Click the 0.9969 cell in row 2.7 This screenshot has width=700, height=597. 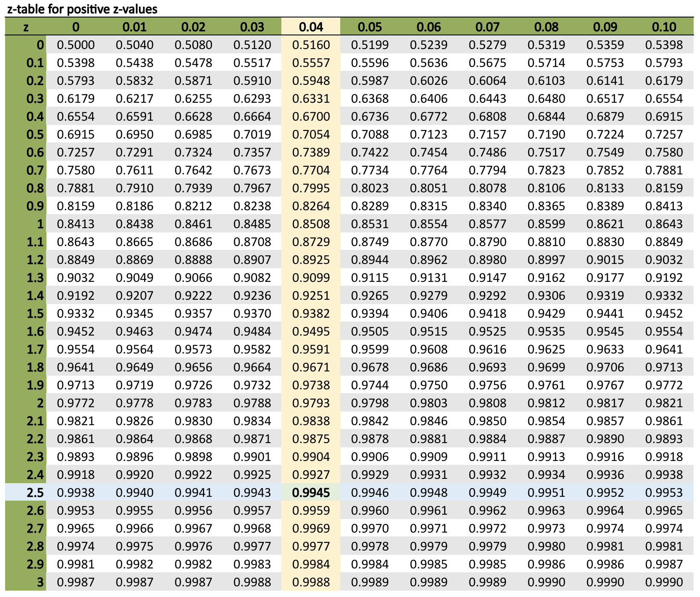[311, 528]
